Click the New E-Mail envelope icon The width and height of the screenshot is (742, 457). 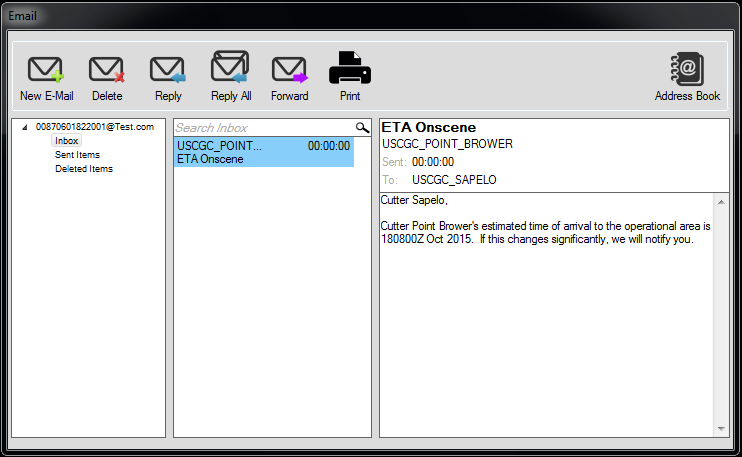[x=45, y=70]
